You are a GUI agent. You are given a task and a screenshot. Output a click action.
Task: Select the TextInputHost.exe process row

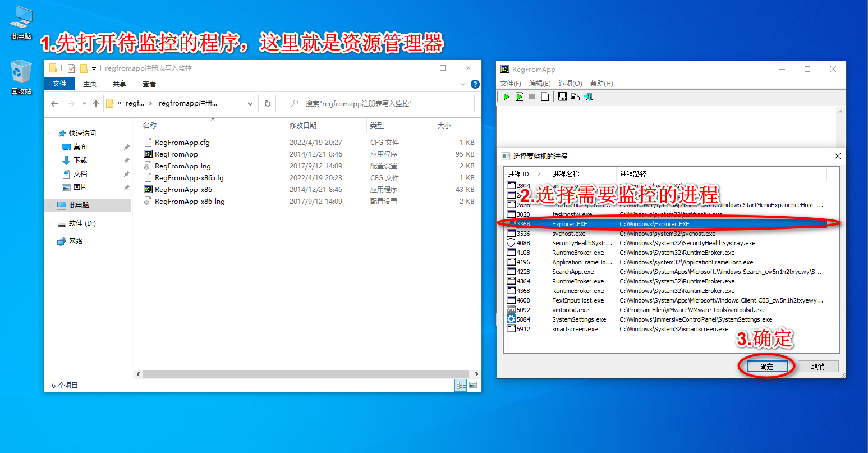(666, 300)
